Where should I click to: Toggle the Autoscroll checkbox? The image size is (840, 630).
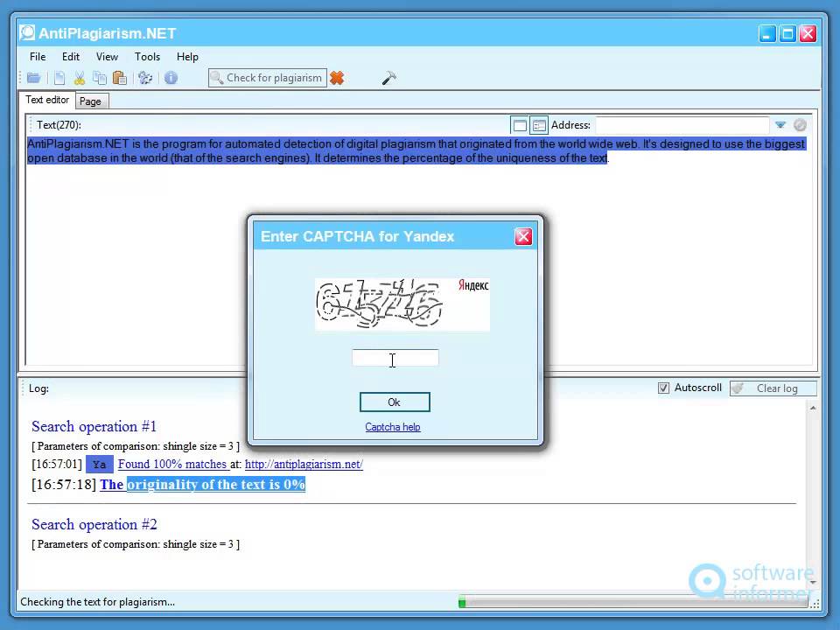(663, 388)
